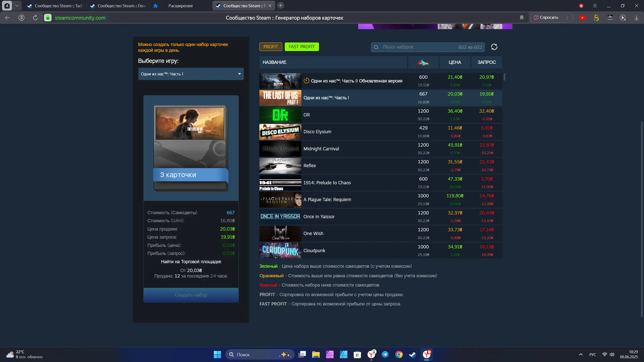Click the booster list scrollbar thumb
Viewport: 644px width, 362px height.
pyautogui.click(x=504, y=77)
